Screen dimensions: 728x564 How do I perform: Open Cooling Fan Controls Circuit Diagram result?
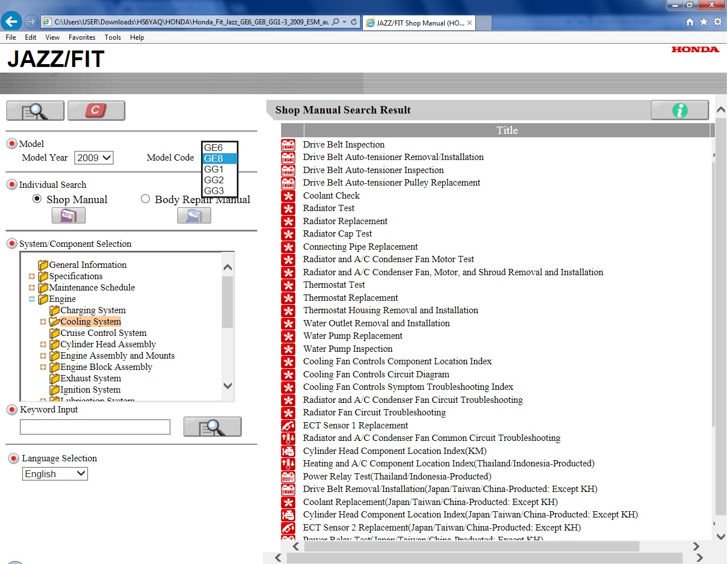[376, 374]
